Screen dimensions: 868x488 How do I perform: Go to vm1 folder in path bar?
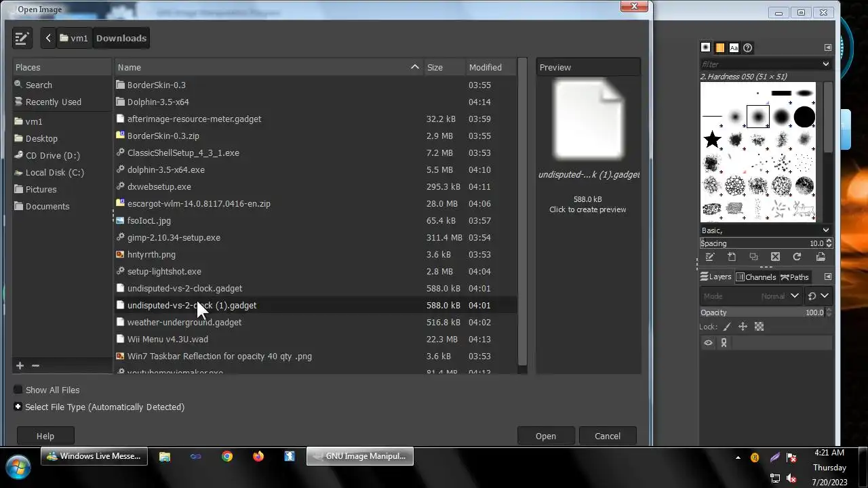[74, 38]
